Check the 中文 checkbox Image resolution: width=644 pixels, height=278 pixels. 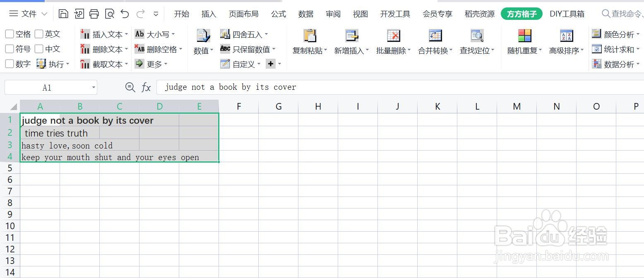39,49
